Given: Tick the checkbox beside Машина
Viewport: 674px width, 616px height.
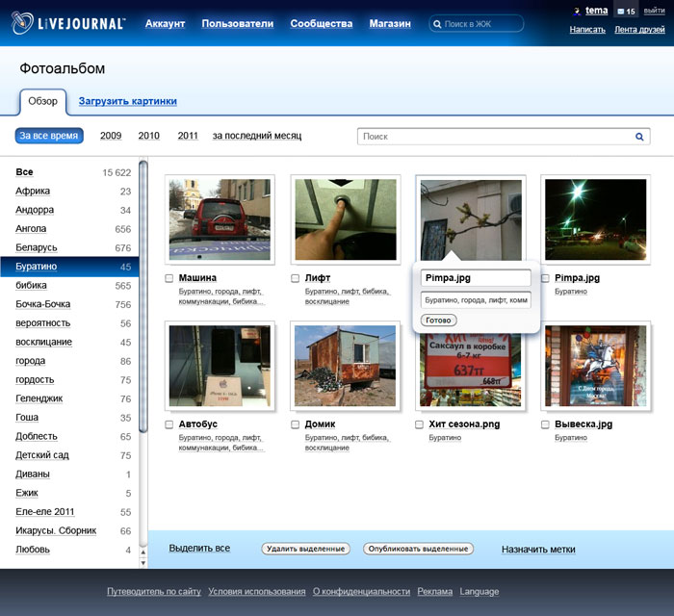Looking at the screenshot, I should click(x=169, y=278).
